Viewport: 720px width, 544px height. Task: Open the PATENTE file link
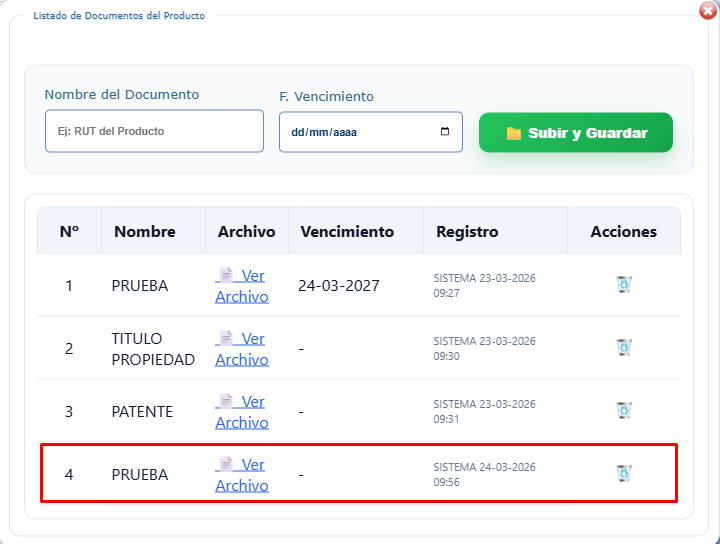pyautogui.click(x=242, y=412)
